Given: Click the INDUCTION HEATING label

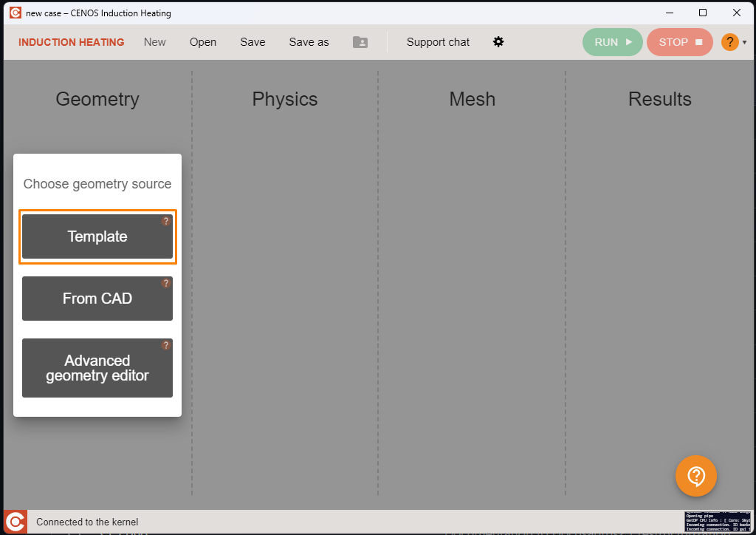Looking at the screenshot, I should coord(72,42).
